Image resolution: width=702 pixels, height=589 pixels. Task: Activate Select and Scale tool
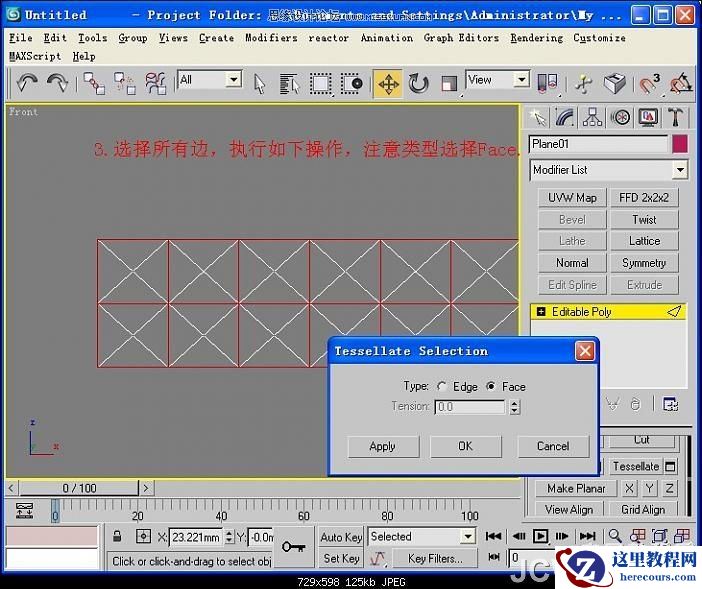[x=449, y=84]
